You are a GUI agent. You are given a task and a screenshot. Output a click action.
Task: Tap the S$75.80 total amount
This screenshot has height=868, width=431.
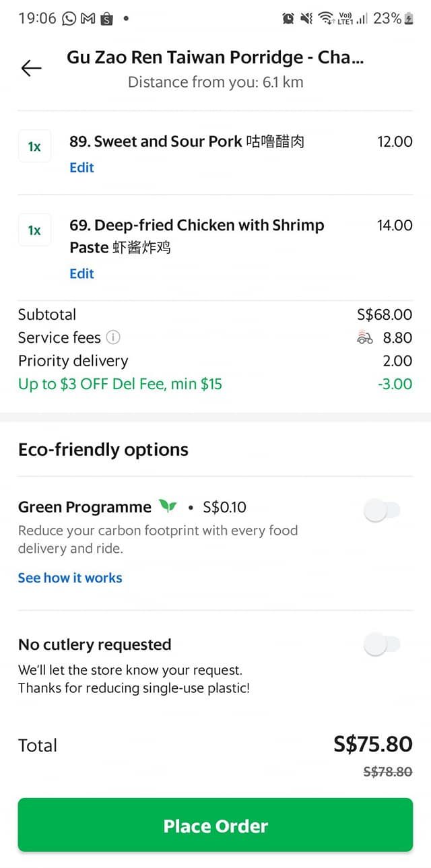click(372, 744)
